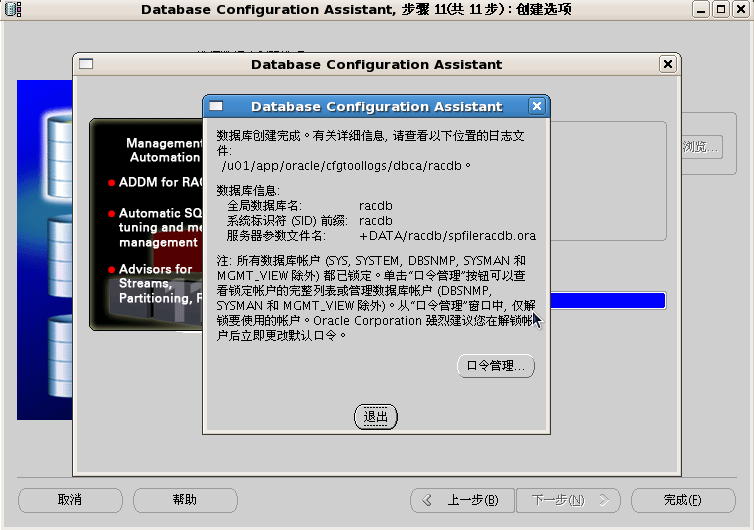Click the disabled 下一步(N) button
This screenshot has width=754, height=530.
tap(568, 500)
